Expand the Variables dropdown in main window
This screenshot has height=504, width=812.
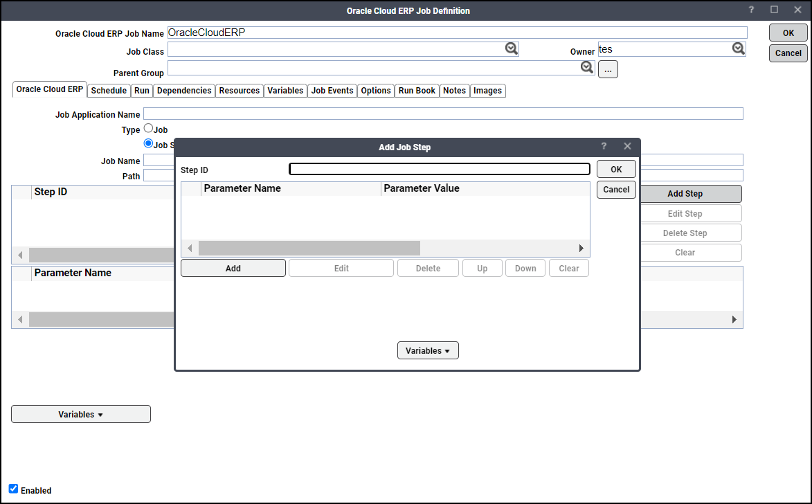click(81, 415)
